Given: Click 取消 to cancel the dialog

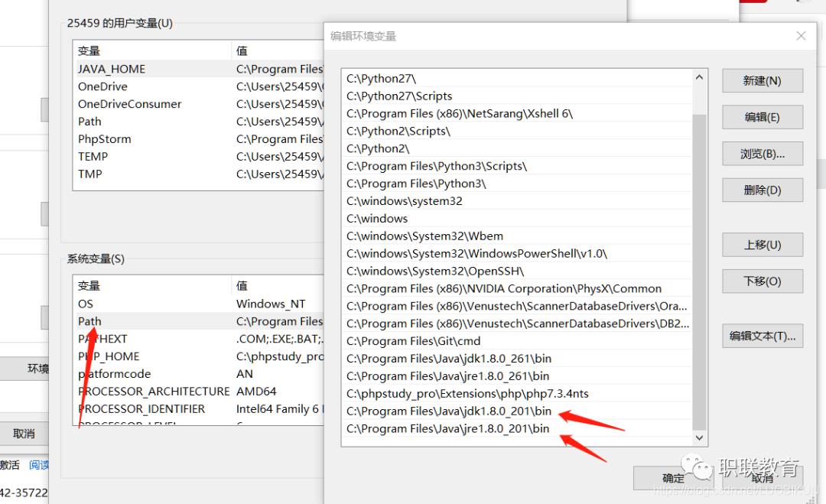Looking at the screenshot, I should (761, 477).
